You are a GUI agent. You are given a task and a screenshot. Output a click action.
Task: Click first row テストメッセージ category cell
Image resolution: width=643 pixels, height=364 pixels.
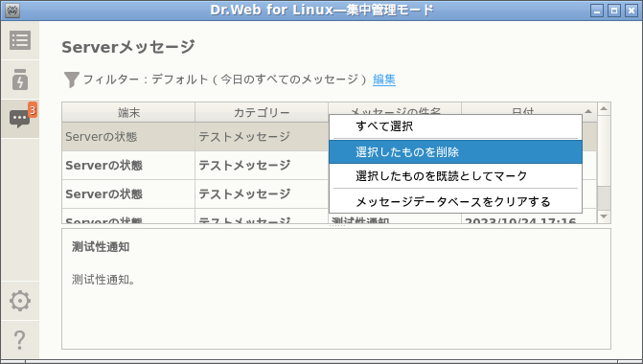coord(262,136)
